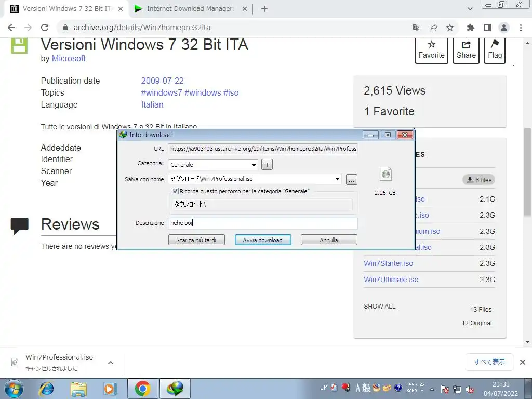The height and width of the screenshot is (399, 532).
Task: Click the Info download title bar IDM icon
Action: tap(123, 135)
